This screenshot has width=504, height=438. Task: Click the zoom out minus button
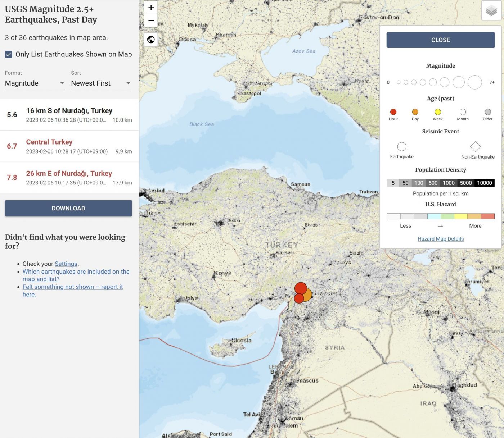[x=151, y=21]
